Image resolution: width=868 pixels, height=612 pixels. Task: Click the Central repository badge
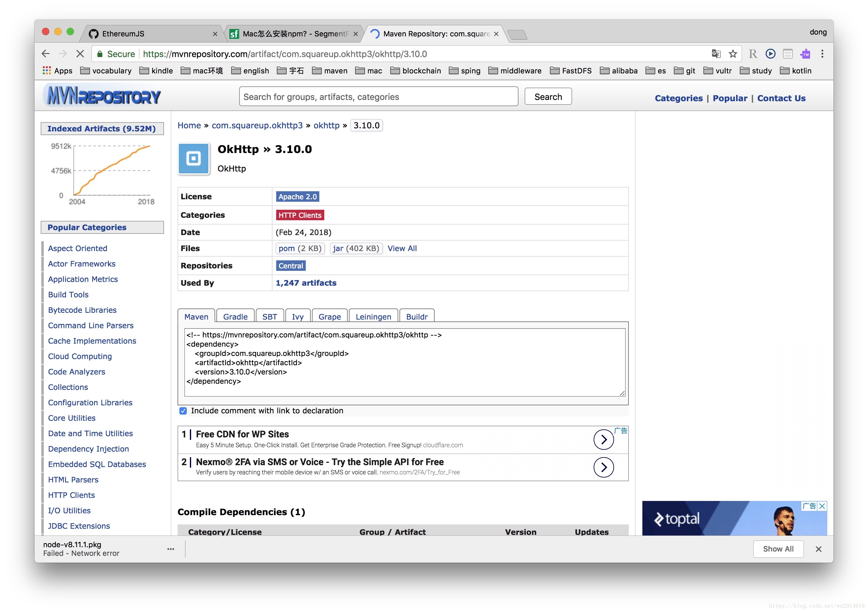coord(291,266)
